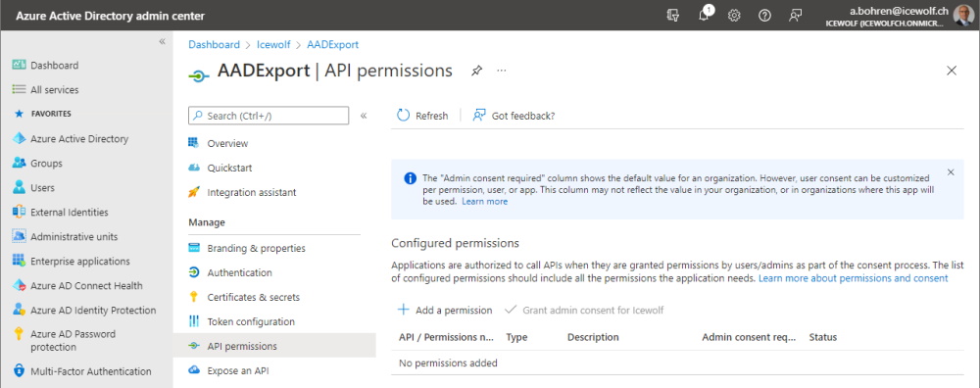
Task: Click the Groups icon in favorites
Action: (19, 163)
